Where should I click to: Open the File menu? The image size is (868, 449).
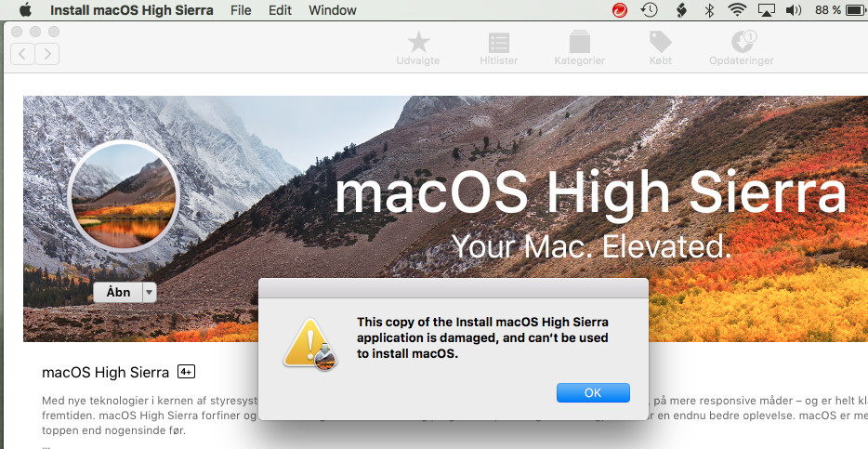tap(241, 10)
